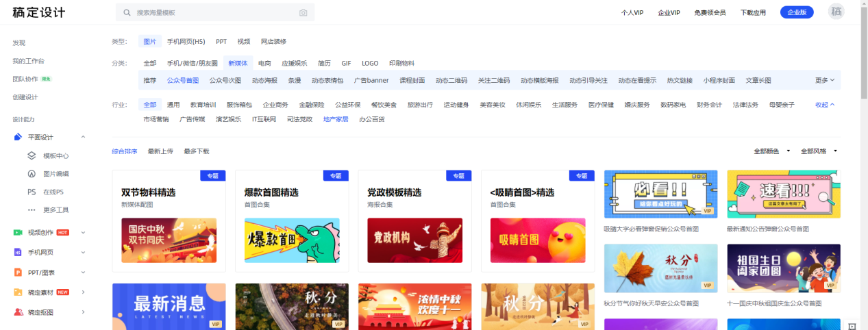Open 我的工作台 in sidebar

(28, 61)
